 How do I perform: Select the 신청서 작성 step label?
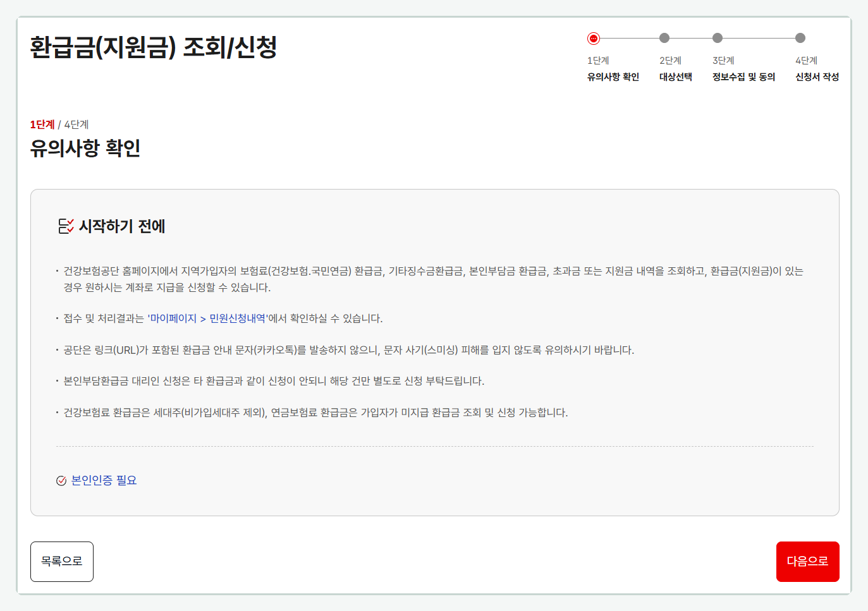[x=817, y=77]
